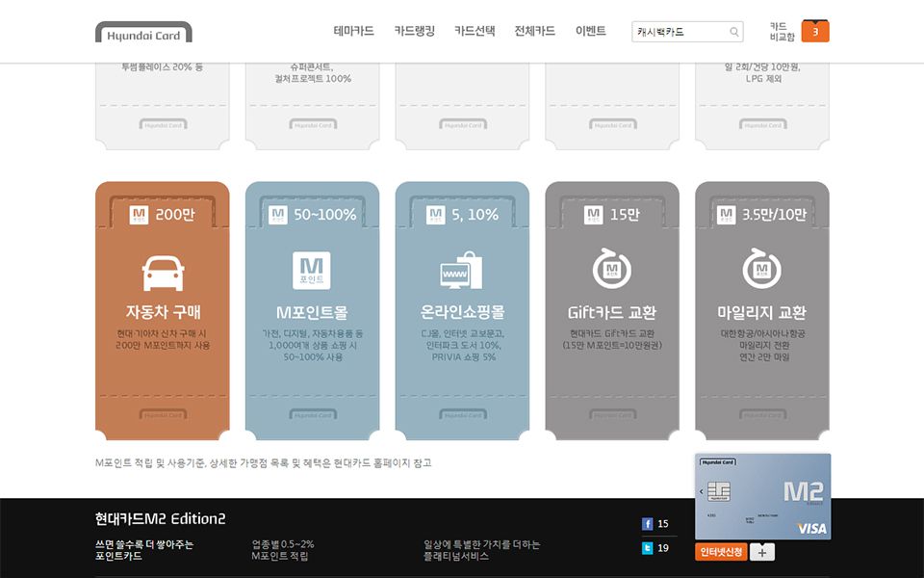Open the 테마카드 menu

point(353,31)
